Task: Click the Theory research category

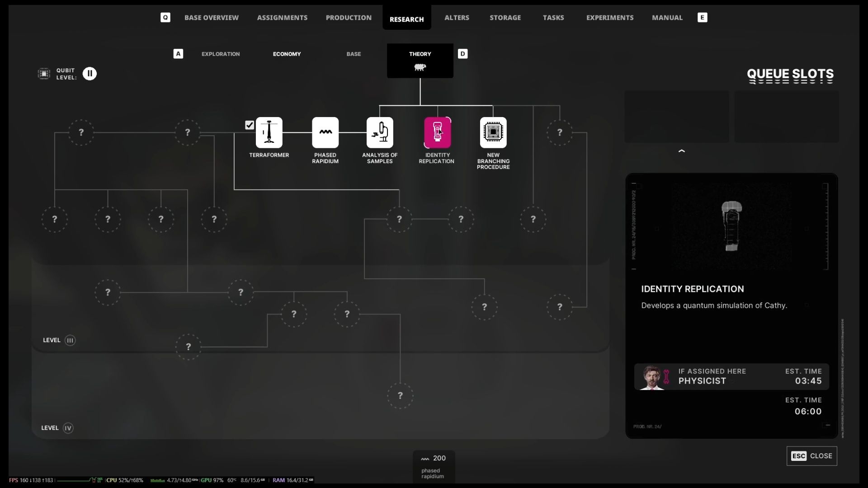Action: pyautogui.click(x=420, y=61)
